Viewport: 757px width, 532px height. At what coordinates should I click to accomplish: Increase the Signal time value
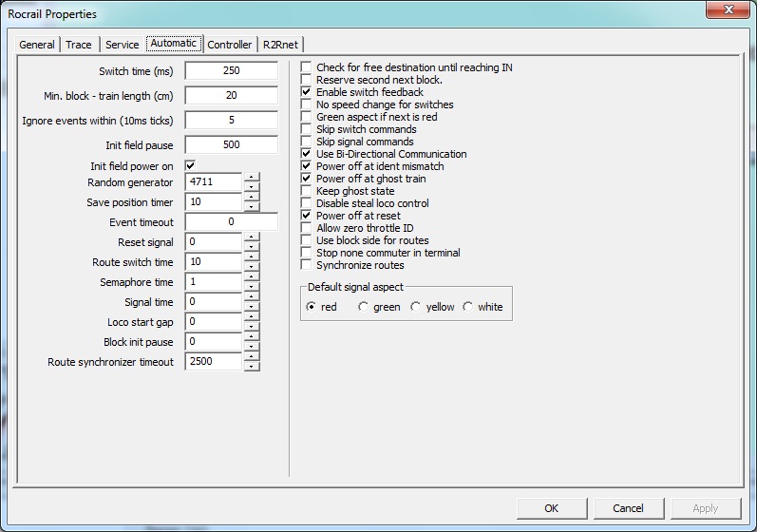coord(252,297)
